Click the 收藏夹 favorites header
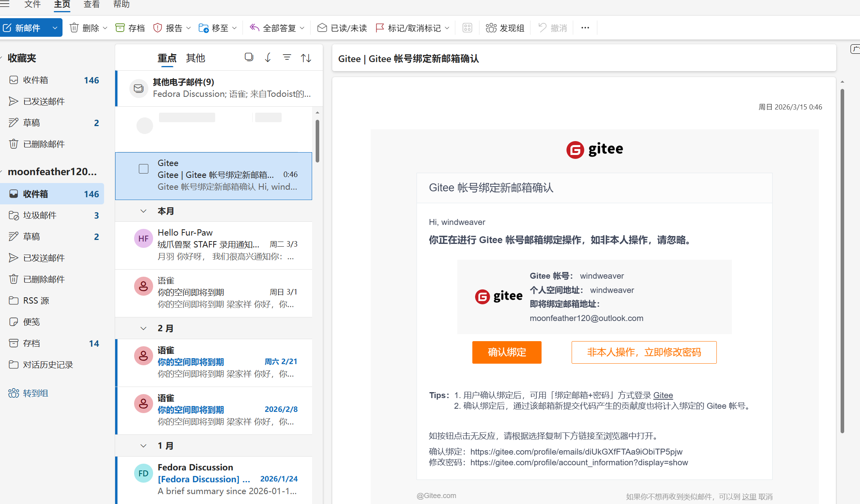 pyautogui.click(x=22, y=58)
